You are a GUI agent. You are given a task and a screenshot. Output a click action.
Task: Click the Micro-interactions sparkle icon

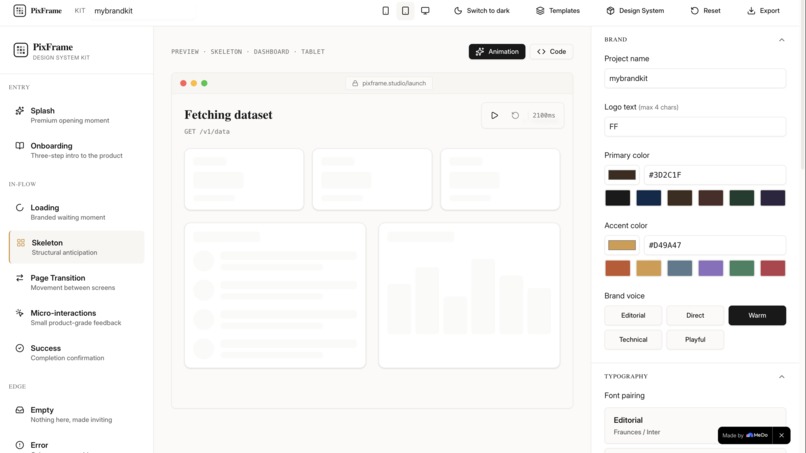point(20,313)
